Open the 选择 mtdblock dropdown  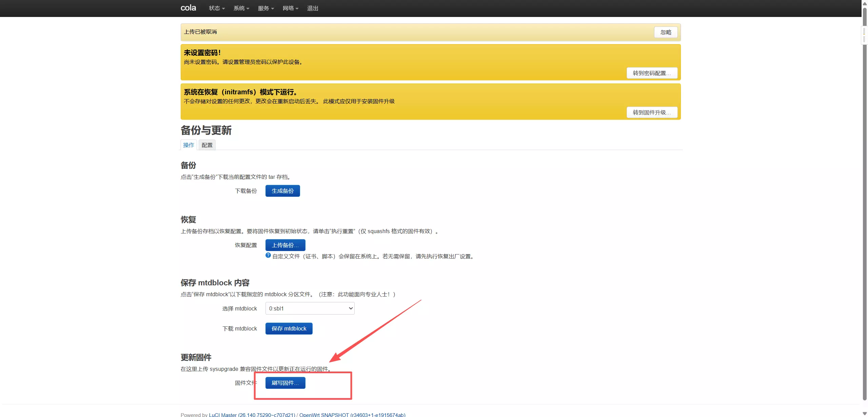(310, 308)
